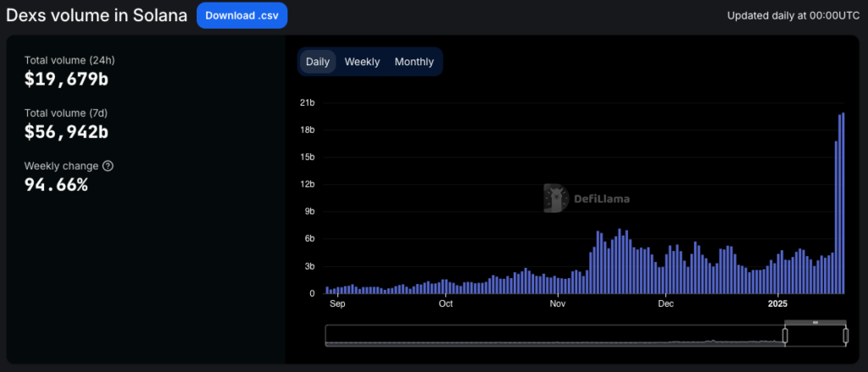Click the $56,942b 7d total volume value

(x=67, y=131)
